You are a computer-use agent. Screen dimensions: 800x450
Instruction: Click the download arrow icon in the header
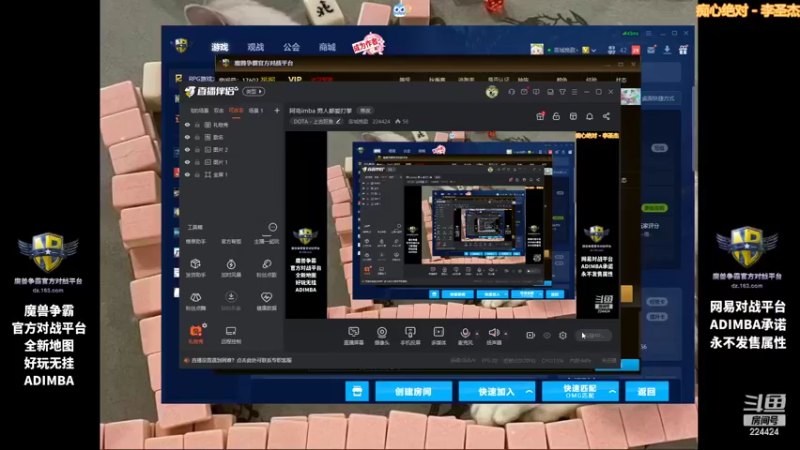coord(667,49)
